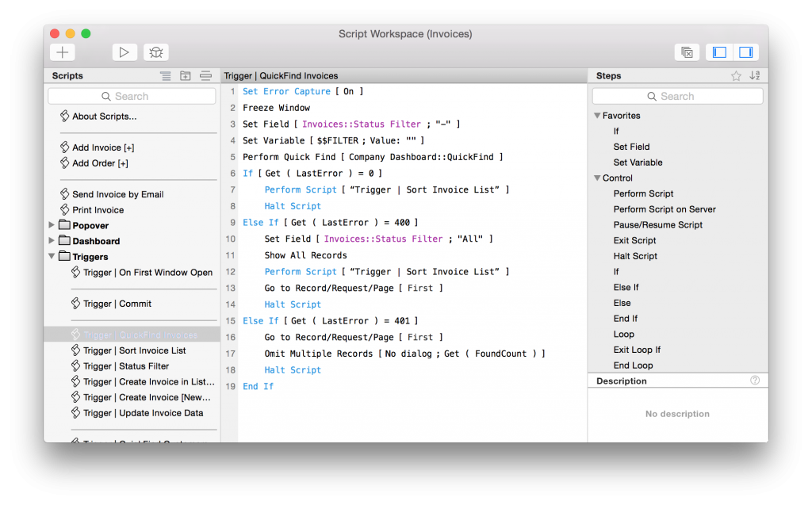The image size is (812, 505).
Task: Run the script using the play icon
Action: (x=124, y=52)
